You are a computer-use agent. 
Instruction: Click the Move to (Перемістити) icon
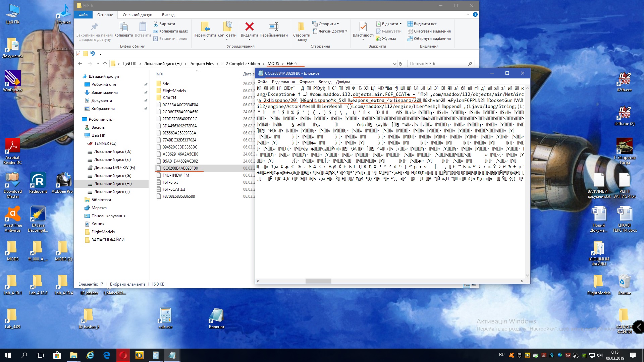pyautogui.click(x=205, y=27)
